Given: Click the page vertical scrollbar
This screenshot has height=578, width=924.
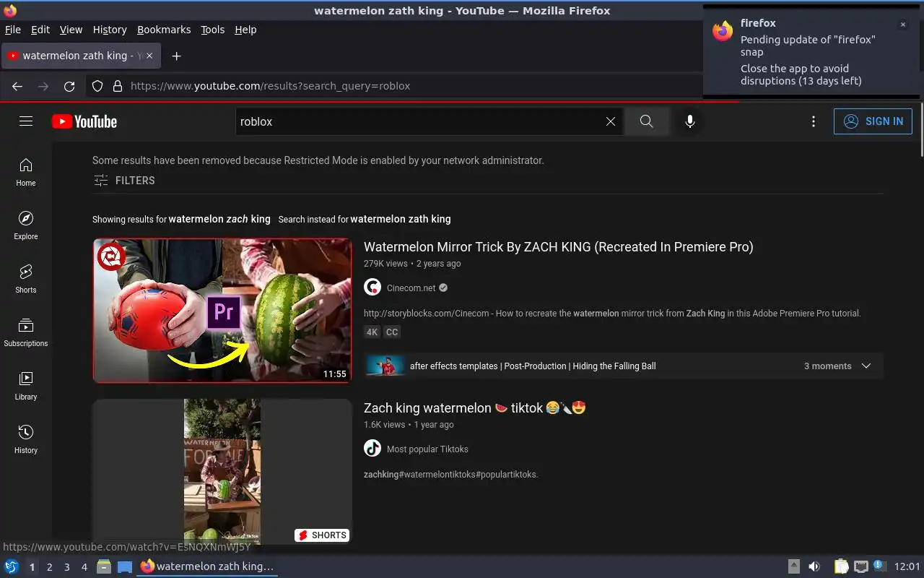Looking at the screenshot, I should [920, 130].
